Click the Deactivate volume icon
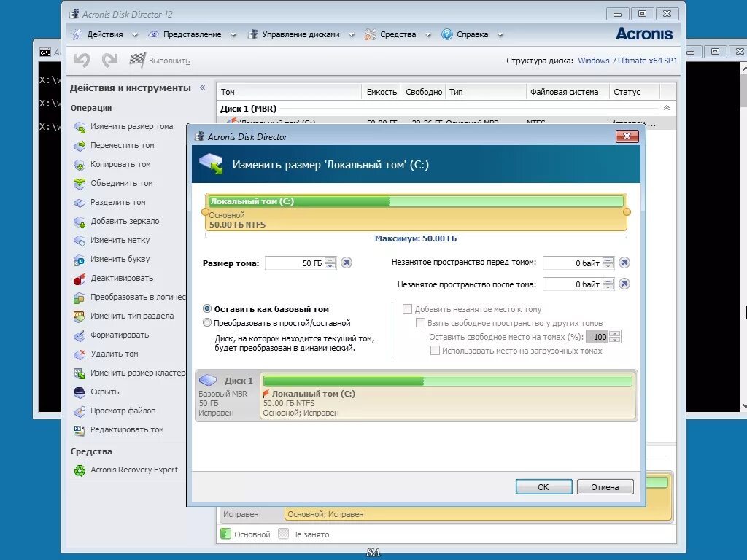The image size is (747, 560). pos(79,279)
